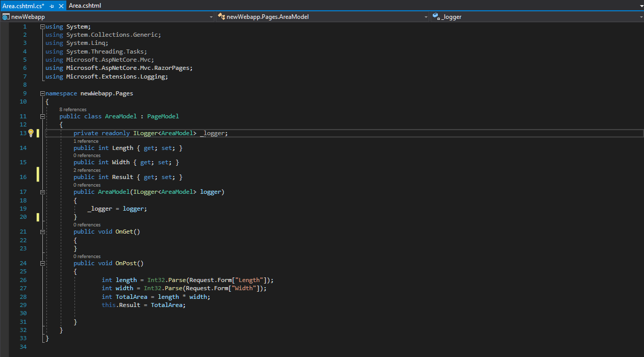The height and width of the screenshot is (357, 644).
Task: Click the field icon beside _logger dropdown
Action: [436, 17]
